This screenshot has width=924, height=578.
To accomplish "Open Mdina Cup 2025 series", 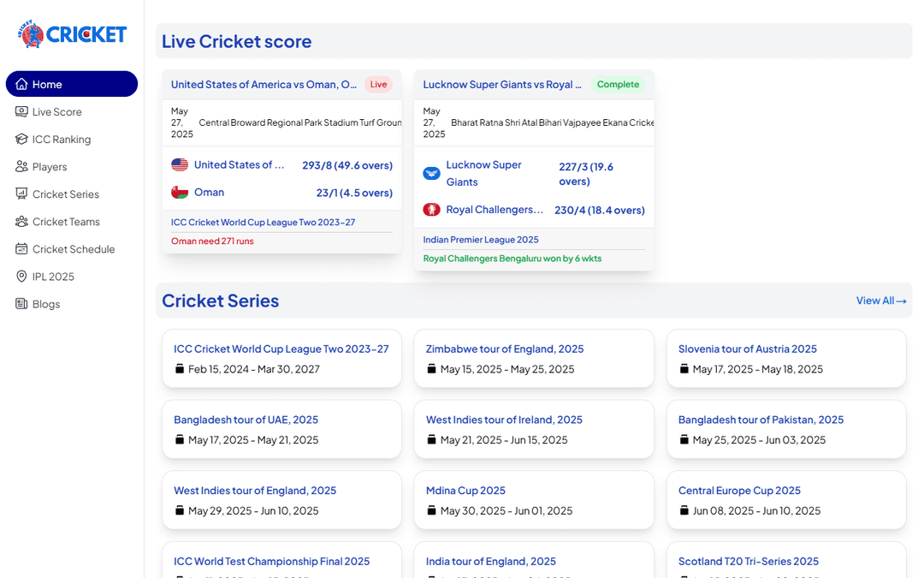I will [x=465, y=490].
